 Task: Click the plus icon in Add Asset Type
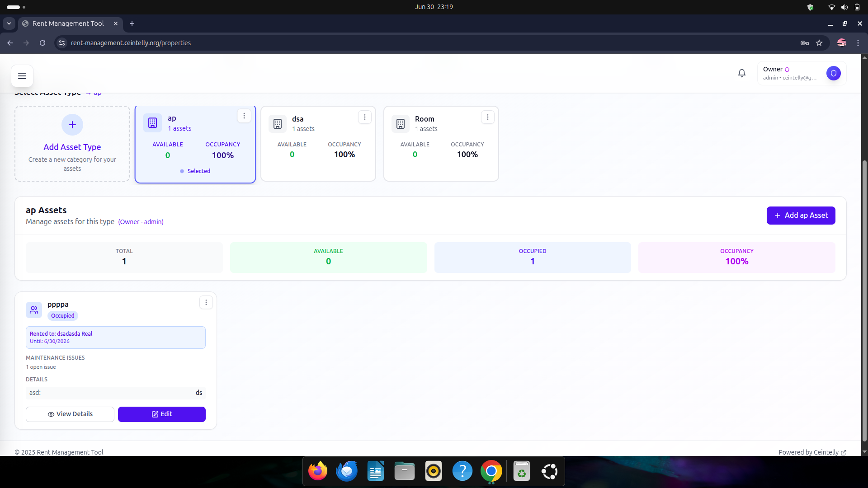coord(72,125)
